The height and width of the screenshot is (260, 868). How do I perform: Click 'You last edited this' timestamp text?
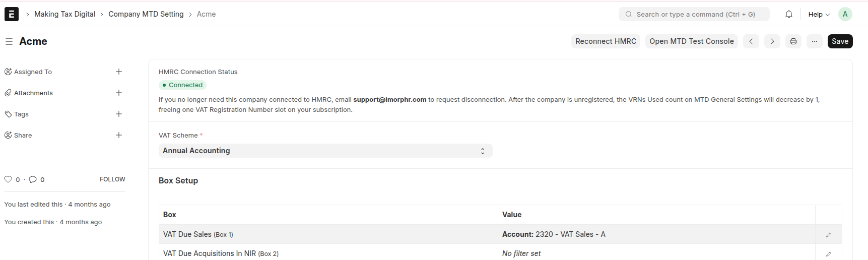(x=57, y=205)
